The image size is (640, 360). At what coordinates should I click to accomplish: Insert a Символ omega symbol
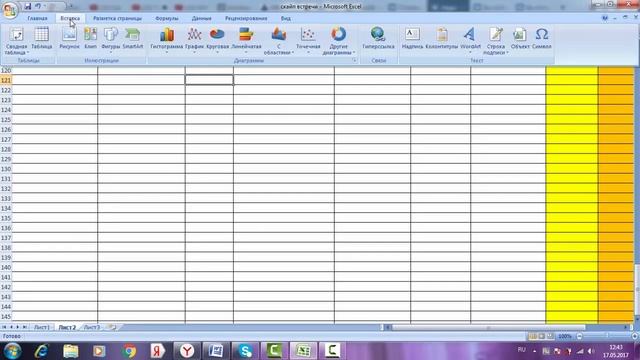point(542,39)
